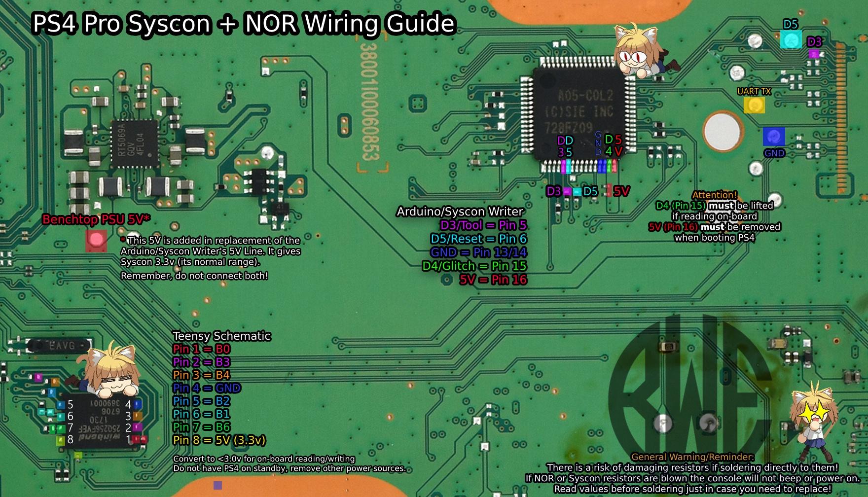Click the NOR chip pin number 1 label
868x497 pixels.
point(129,439)
